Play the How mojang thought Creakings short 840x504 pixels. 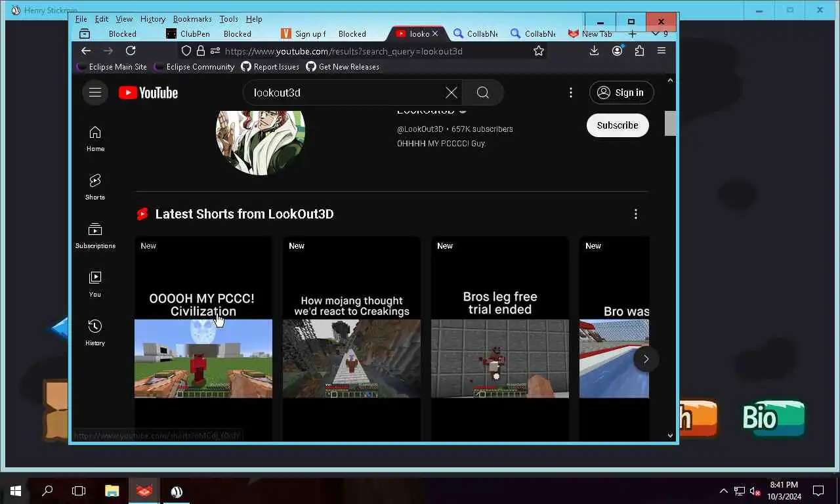[x=352, y=339]
